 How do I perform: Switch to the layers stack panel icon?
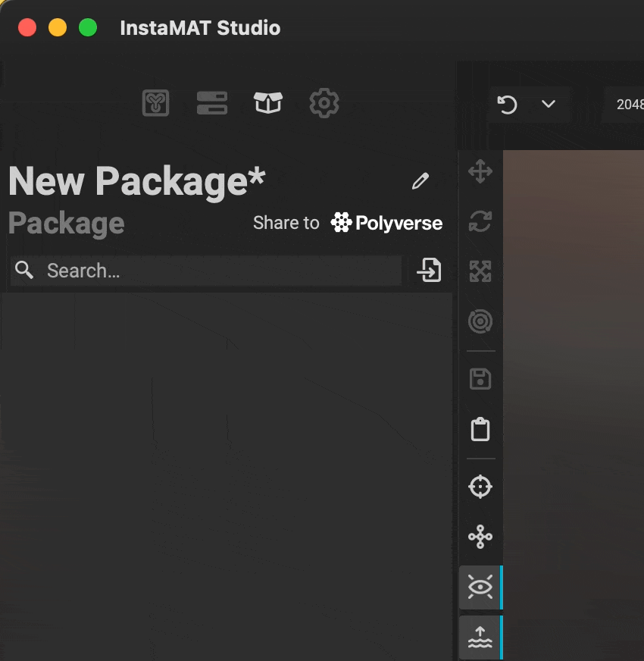click(212, 103)
